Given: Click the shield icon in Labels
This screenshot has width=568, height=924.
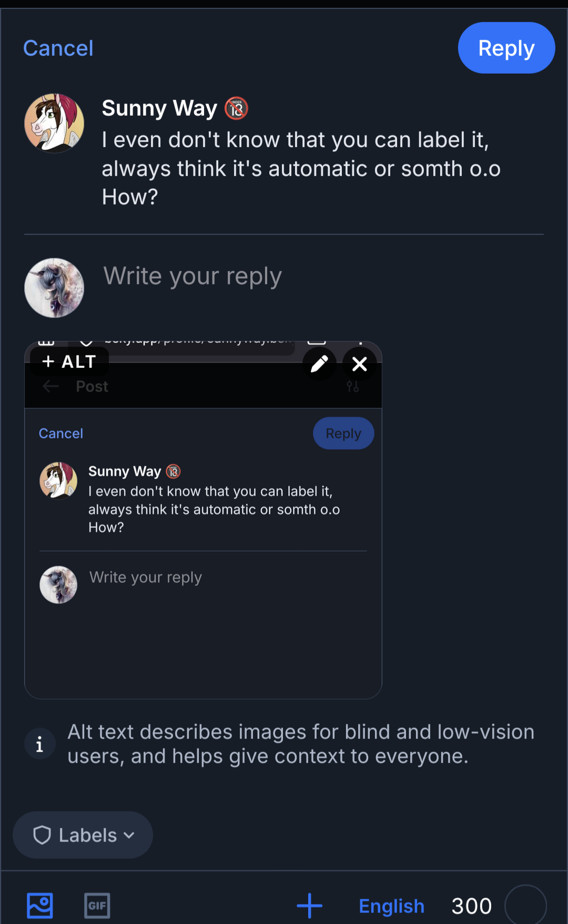Looking at the screenshot, I should (42, 835).
